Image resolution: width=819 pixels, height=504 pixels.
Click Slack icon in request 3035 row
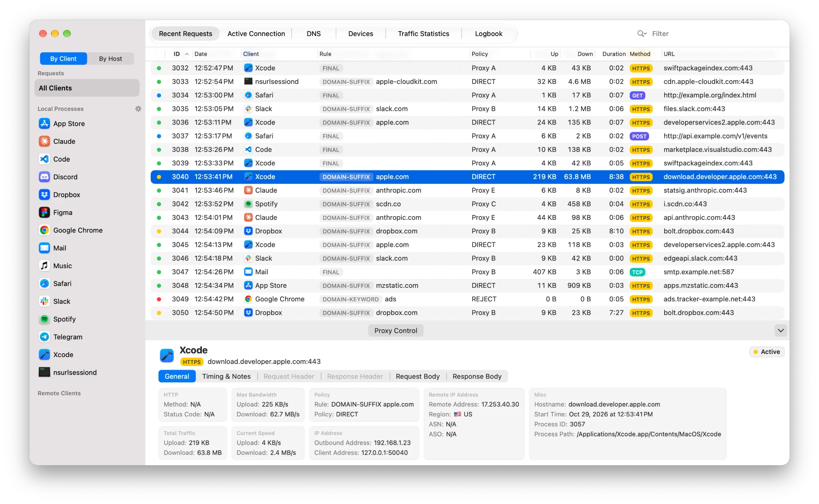click(x=248, y=109)
